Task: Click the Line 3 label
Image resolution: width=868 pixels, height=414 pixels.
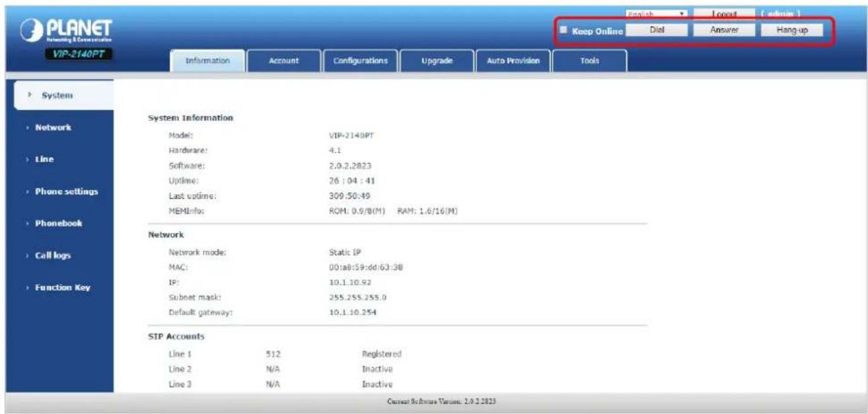Action: point(180,384)
